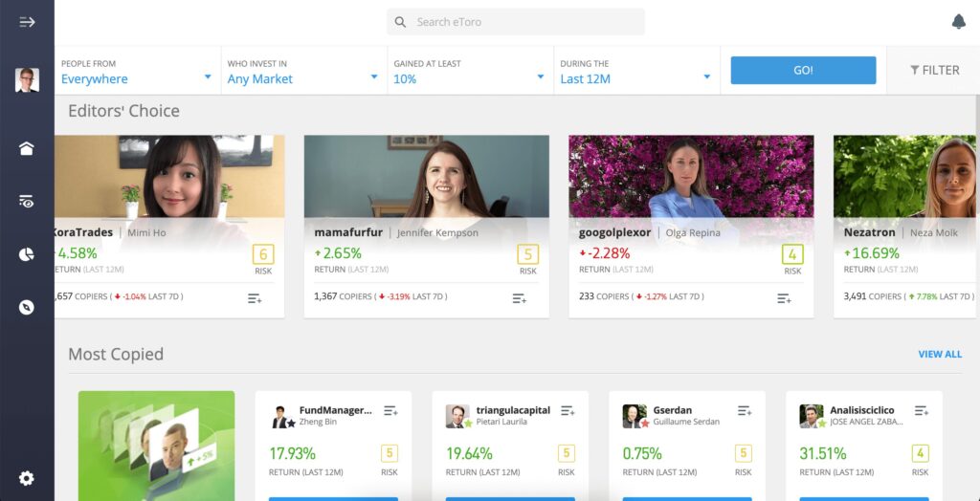The height and width of the screenshot is (501, 980).
Task: Click the Gserdan trader name
Action: tap(673, 410)
